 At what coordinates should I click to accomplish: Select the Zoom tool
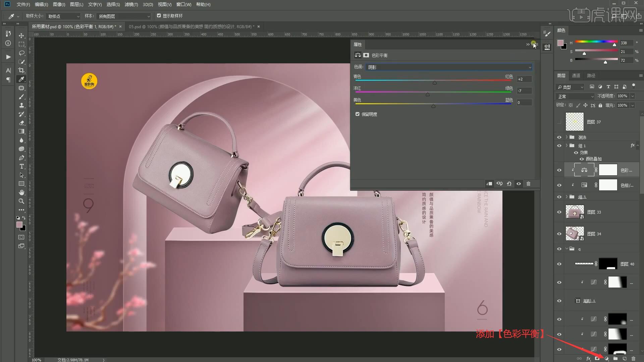[21, 201]
